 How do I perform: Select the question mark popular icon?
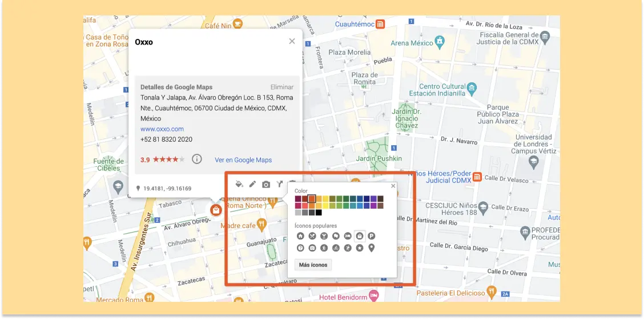tap(301, 248)
